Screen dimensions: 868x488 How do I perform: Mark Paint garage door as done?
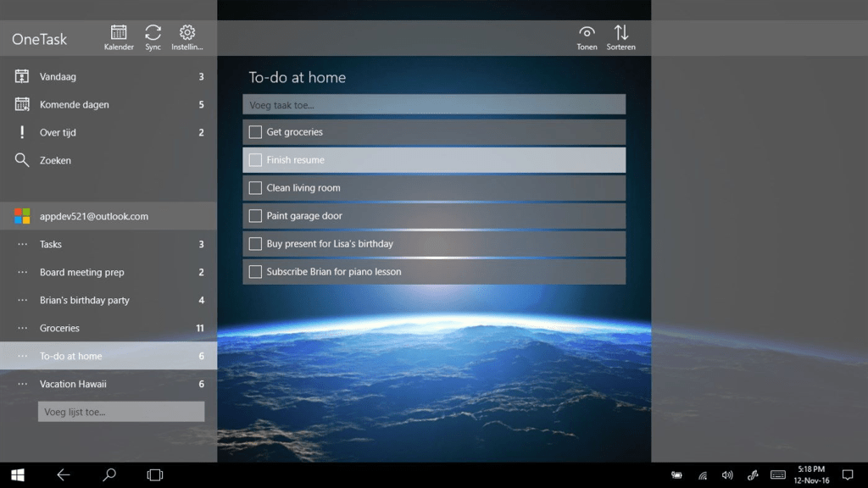(x=255, y=216)
